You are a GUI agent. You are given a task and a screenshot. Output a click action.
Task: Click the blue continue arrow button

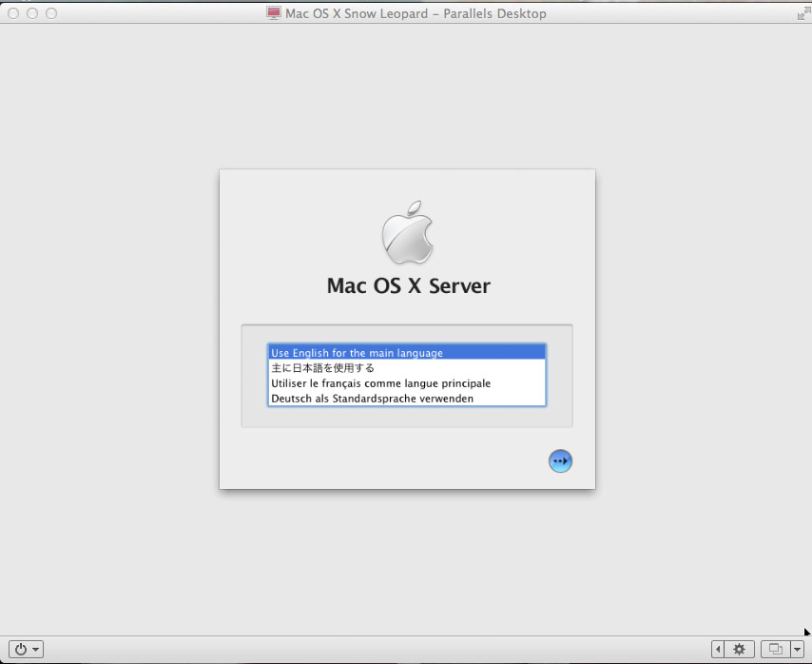coord(560,461)
